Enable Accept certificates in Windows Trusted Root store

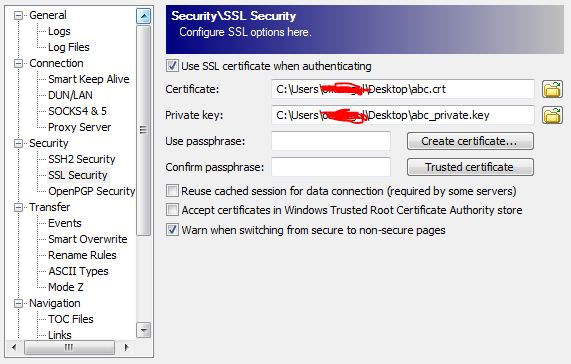pos(172,210)
